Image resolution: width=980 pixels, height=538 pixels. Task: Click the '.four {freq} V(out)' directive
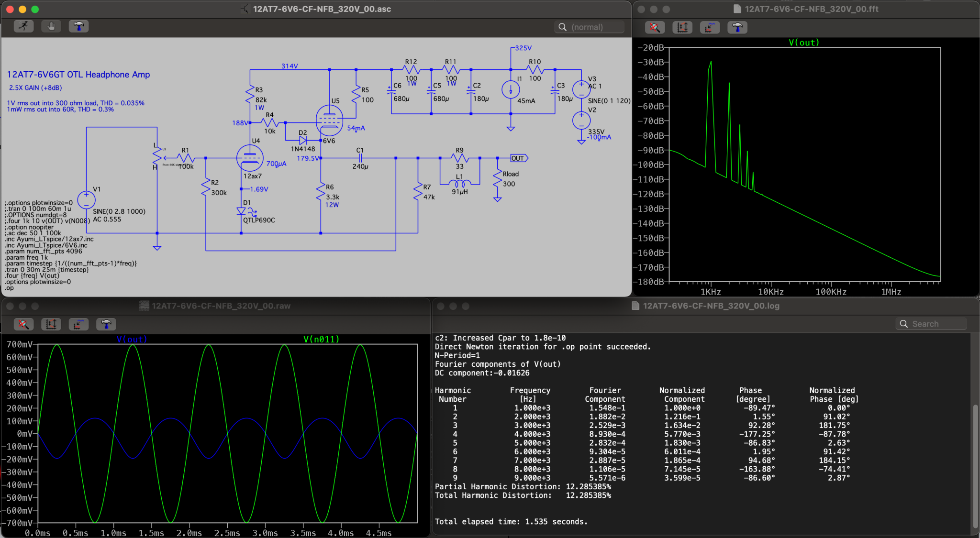click(32, 275)
